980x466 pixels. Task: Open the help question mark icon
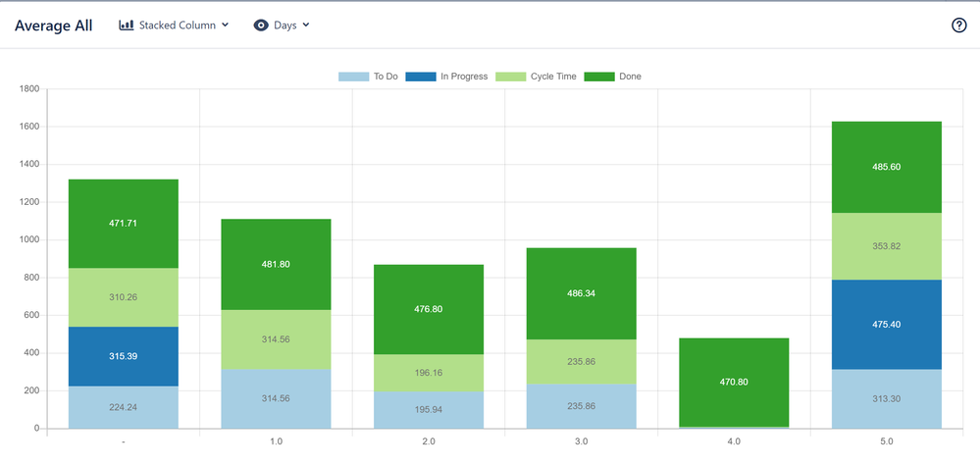pyautogui.click(x=958, y=25)
